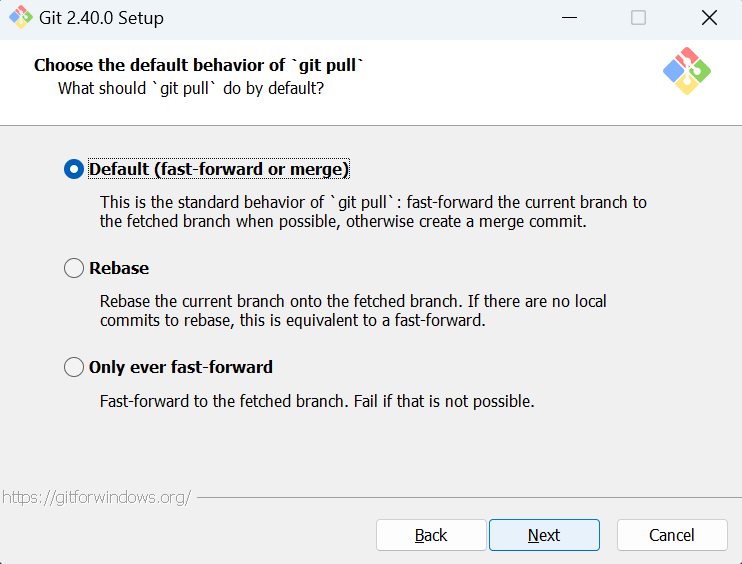The height and width of the screenshot is (564, 742).
Task: Click the Rebase current branch description text
Action: (353, 311)
